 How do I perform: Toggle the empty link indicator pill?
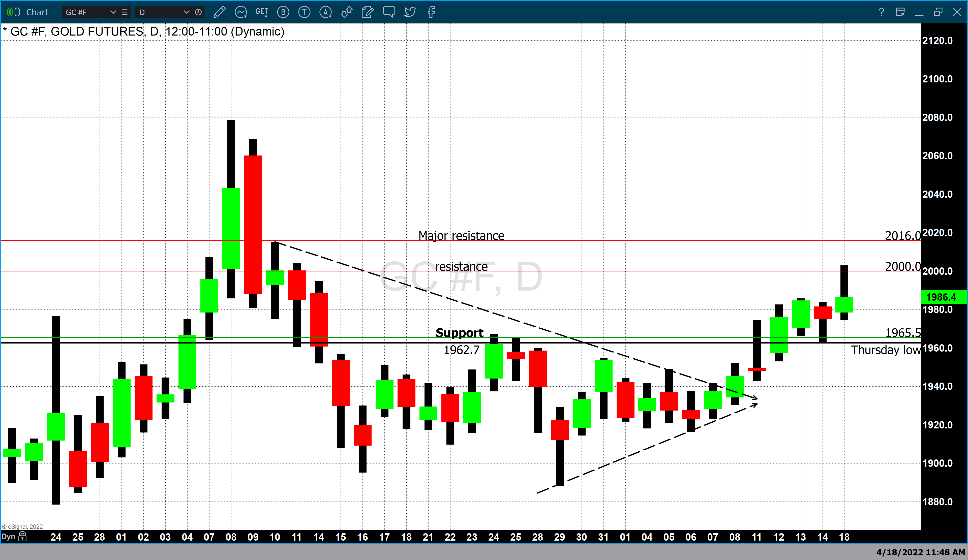point(17,12)
